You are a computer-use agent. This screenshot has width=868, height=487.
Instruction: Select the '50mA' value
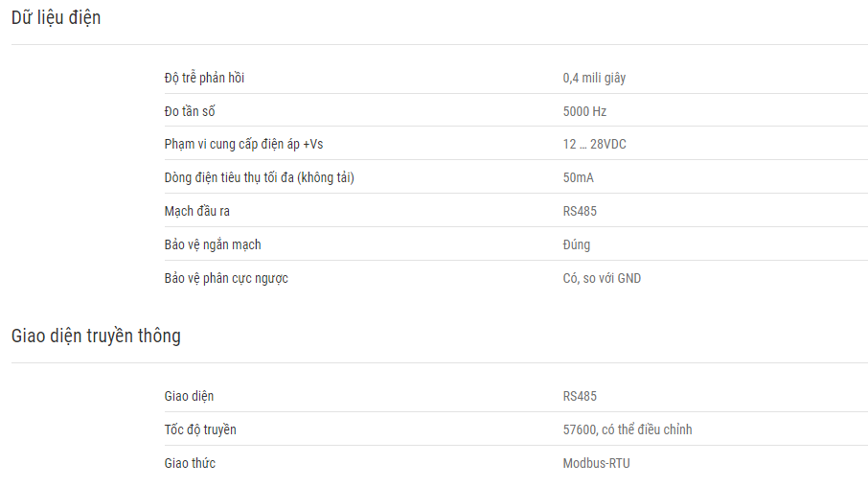coord(578,178)
